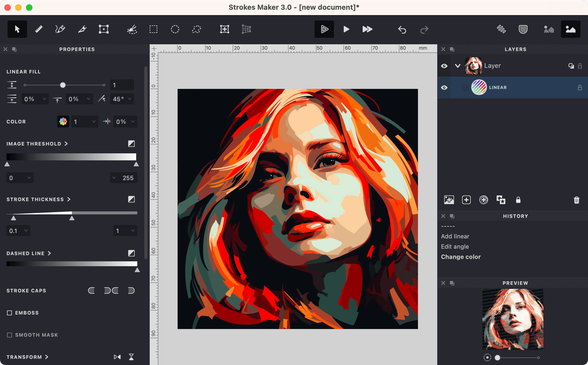Select the freeform lasso selection tool
Image resolution: width=588 pixels, height=365 pixels.
coord(197,29)
